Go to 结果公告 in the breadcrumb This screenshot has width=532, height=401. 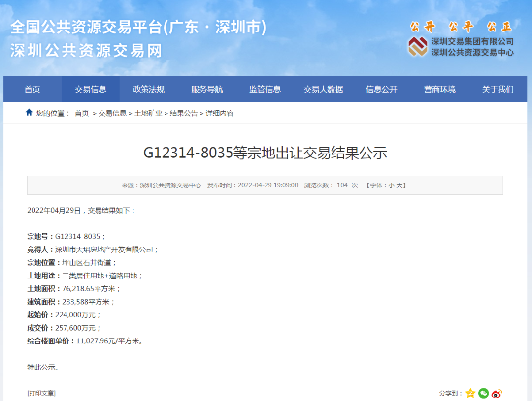(184, 113)
